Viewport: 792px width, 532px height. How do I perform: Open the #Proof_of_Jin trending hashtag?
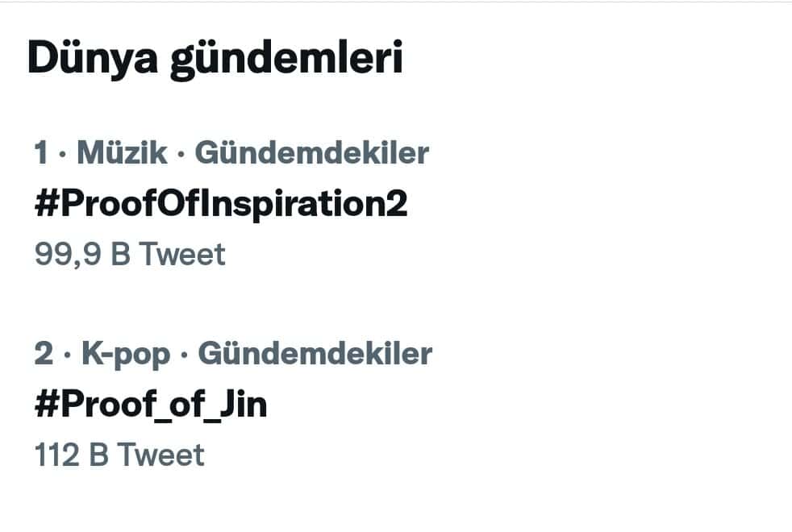point(151,406)
